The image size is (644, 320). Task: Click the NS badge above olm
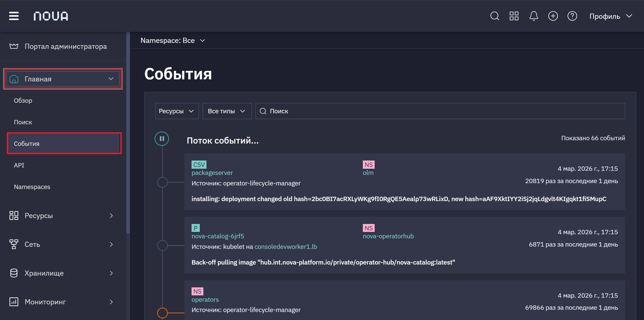point(368,165)
